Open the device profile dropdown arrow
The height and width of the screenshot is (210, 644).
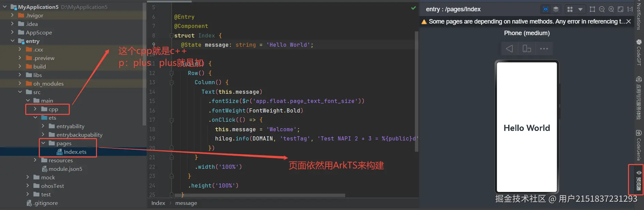click(x=580, y=9)
